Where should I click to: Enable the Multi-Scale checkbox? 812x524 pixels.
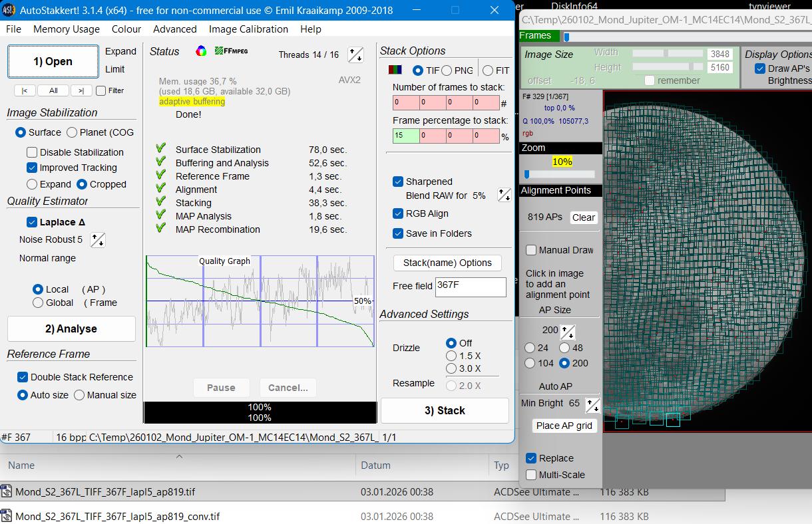(x=531, y=475)
